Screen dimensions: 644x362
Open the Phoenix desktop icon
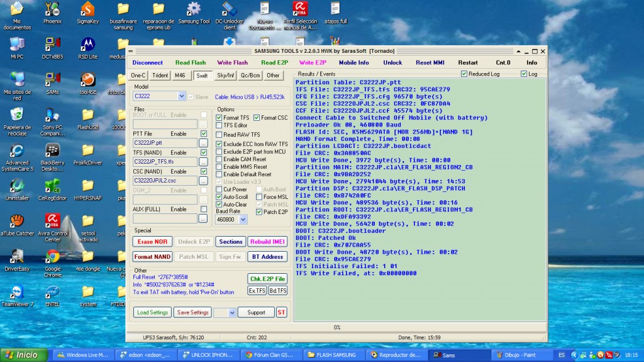point(53,13)
